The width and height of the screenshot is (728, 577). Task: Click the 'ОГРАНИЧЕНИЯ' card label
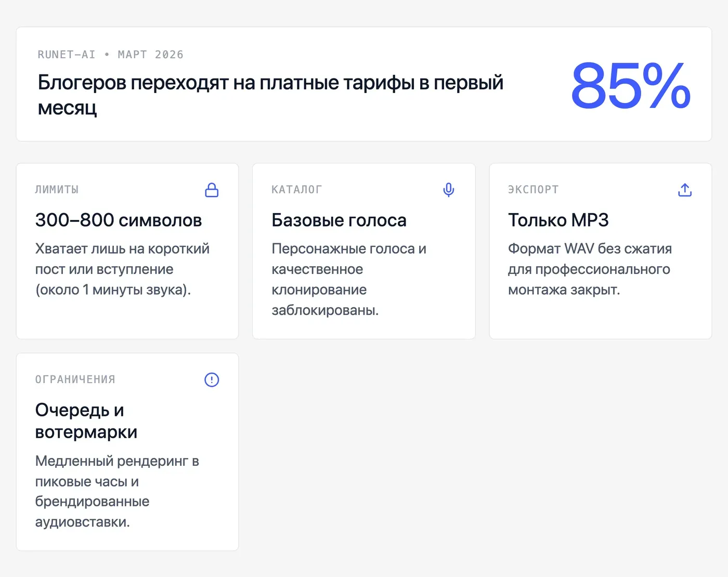click(x=75, y=379)
